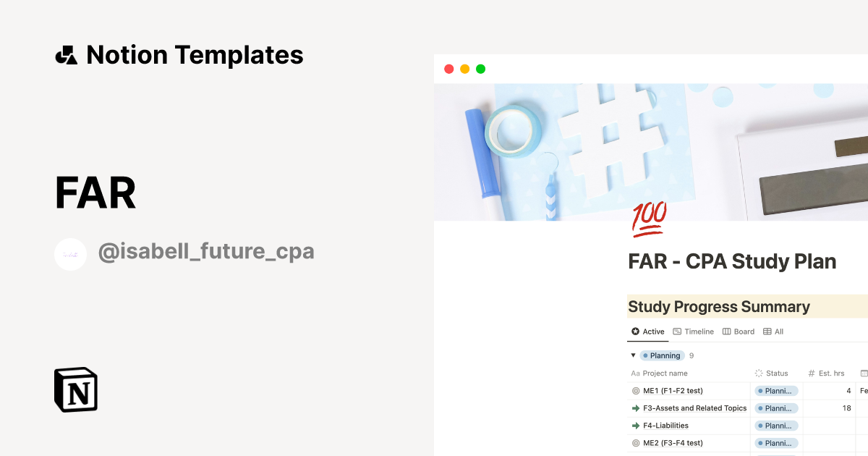The height and width of the screenshot is (456, 868).
Task: Click the '9' count beside the Planning group
Action: tap(692, 355)
